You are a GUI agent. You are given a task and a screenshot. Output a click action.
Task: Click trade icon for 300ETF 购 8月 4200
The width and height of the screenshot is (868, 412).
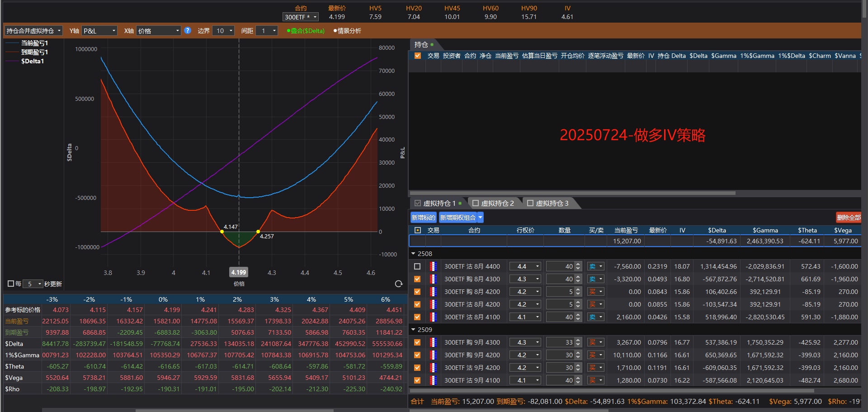click(433, 292)
